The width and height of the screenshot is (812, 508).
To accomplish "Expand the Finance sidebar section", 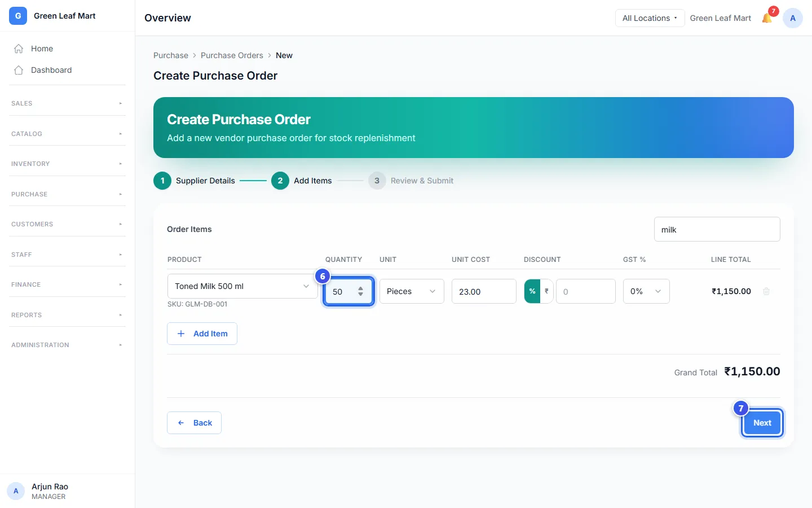I will click(68, 284).
